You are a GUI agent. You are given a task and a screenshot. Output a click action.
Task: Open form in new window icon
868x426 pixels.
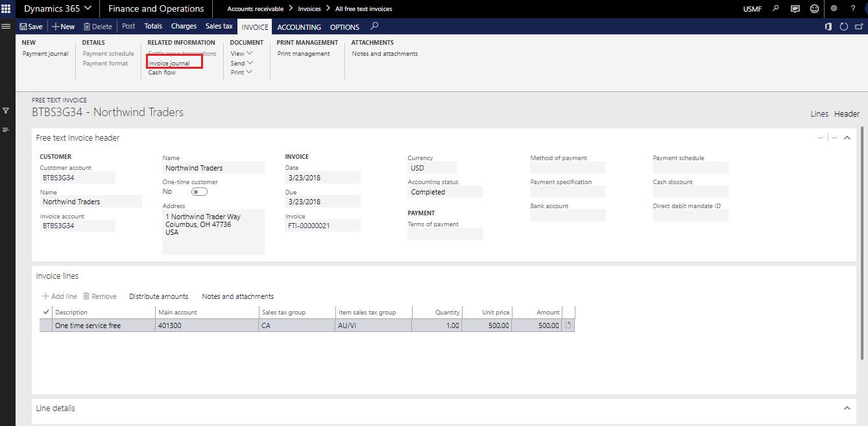pyautogui.click(x=858, y=27)
